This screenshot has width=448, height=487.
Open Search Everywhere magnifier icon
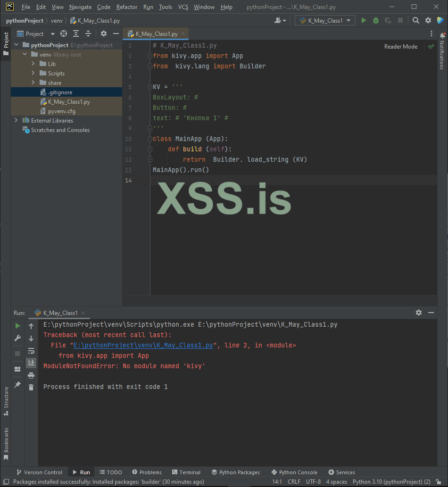pos(415,20)
